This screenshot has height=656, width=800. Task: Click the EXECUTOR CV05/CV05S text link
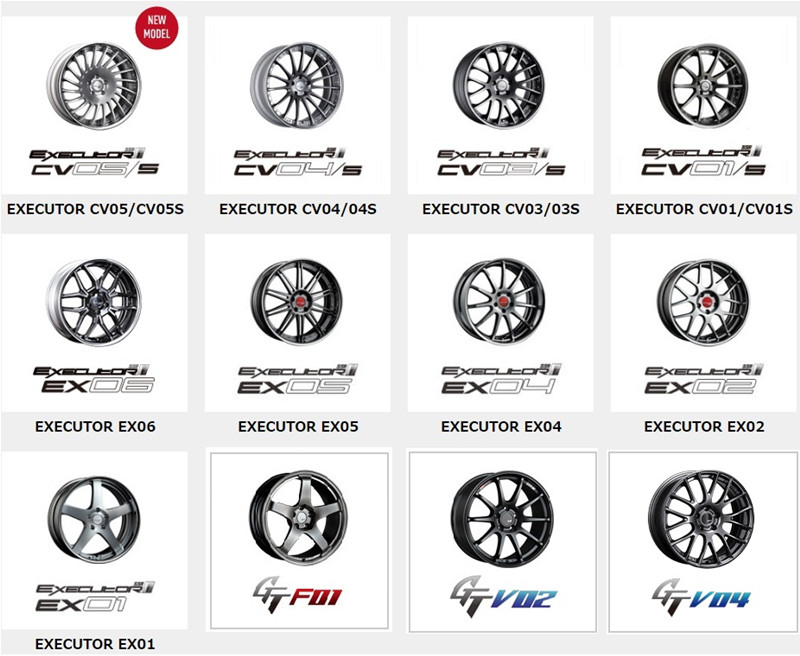coord(95,209)
